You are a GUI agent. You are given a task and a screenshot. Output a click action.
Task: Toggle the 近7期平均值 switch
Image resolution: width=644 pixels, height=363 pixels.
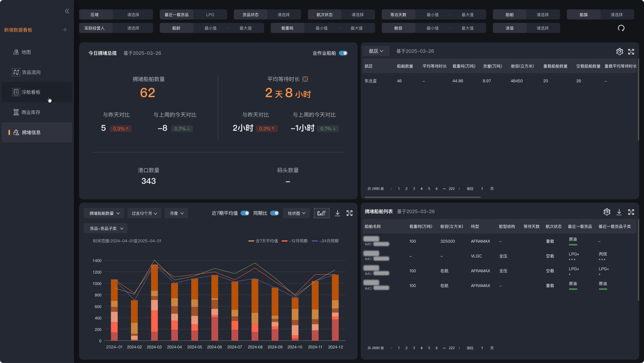click(x=245, y=213)
